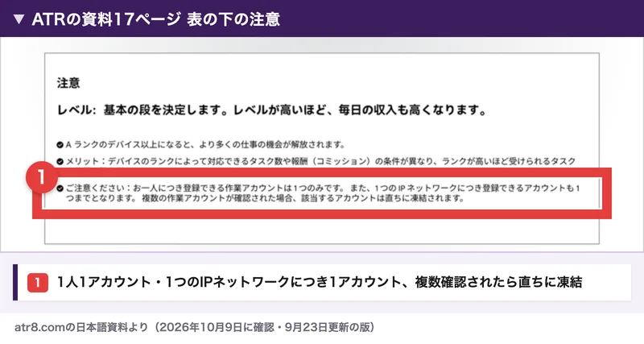Select the header title ATRの資料17ページ 表の下の注意
Image resolution: width=644 pixels, height=344 pixels.
155,19
